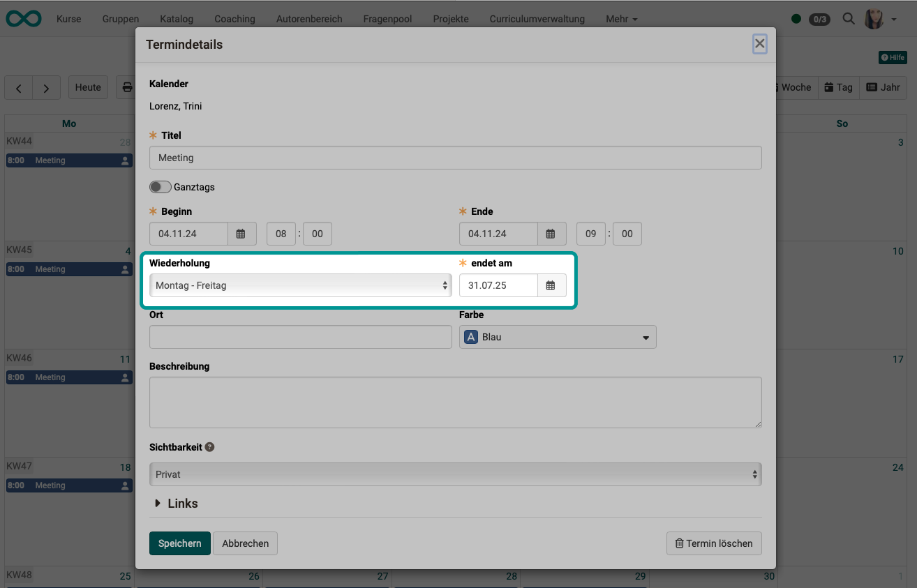Enable the Ganztags toggle

[161, 187]
